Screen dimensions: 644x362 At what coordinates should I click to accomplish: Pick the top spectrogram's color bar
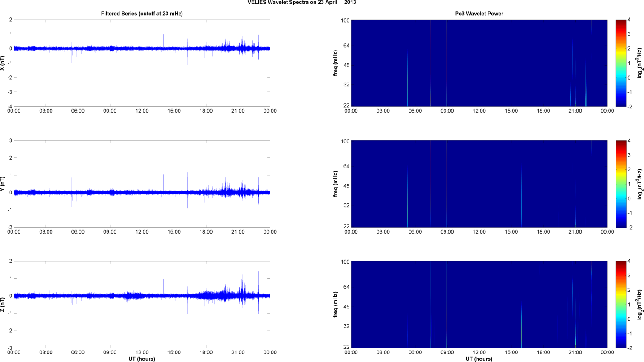pyautogui.click(x=621, y=63)
